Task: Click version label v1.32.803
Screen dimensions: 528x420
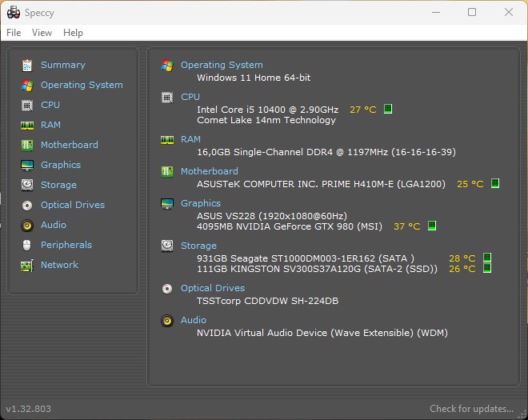Action: (28, 409)
